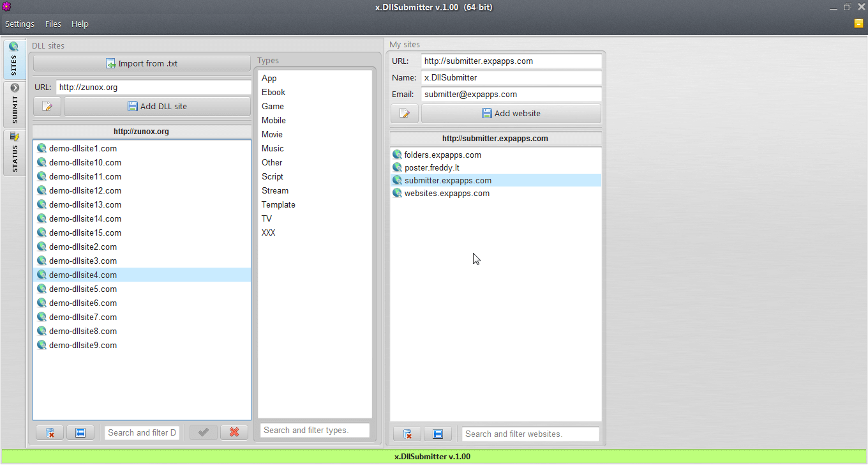Click delete-list icon under DLL sites list
This screenshot has height=465, width=868.
tap(50, 433)
